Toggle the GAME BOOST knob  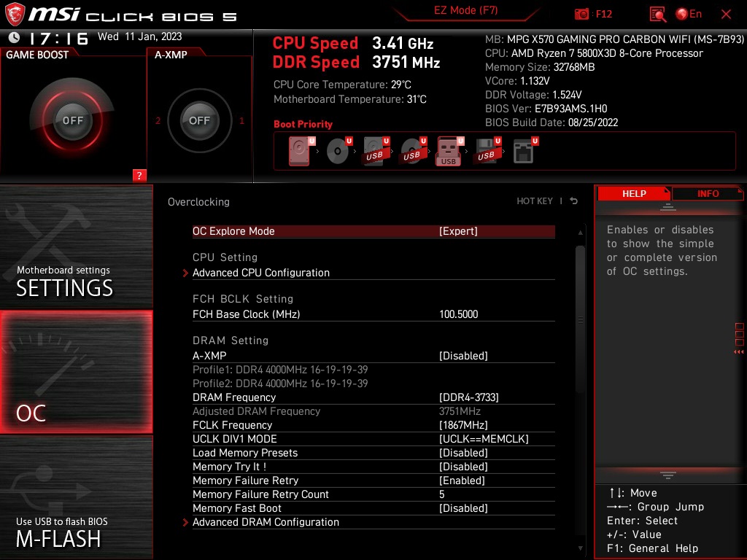(x=72, y=120)
